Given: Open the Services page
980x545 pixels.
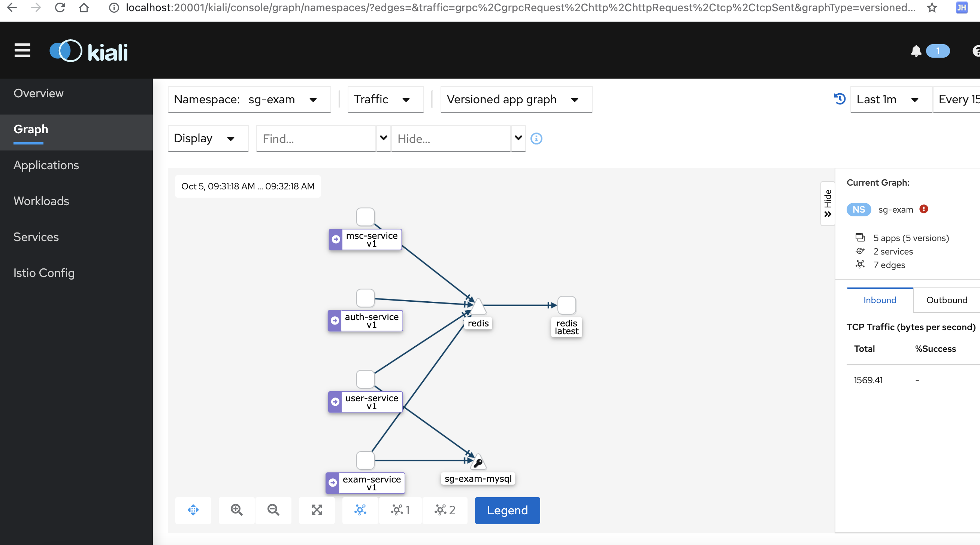Looking at the screenshot, I should coord(76,237).
